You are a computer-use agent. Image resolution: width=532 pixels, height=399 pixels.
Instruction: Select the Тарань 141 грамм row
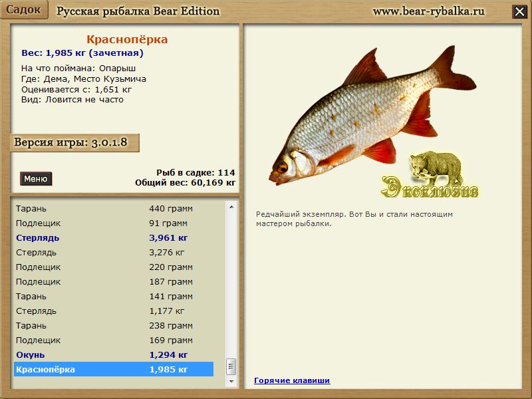114,296
